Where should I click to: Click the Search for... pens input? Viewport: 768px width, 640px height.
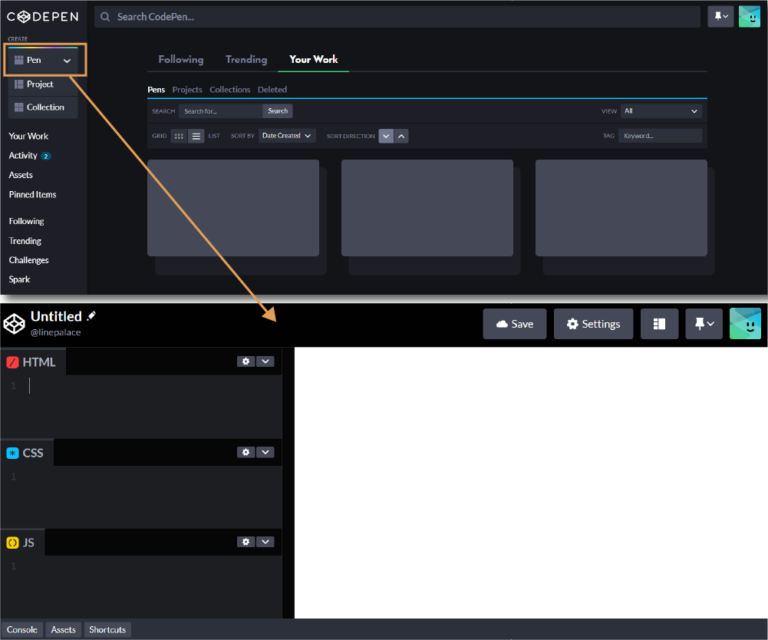coord(220,111)
